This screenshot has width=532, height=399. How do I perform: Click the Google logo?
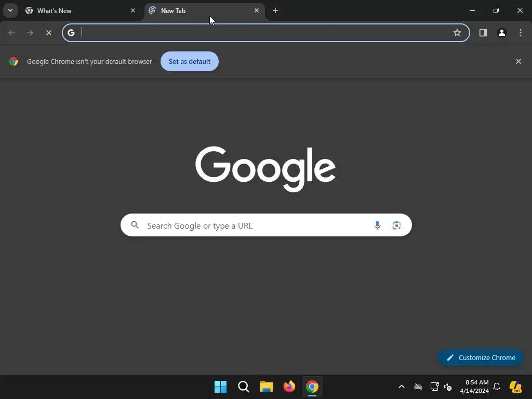(x=265, y=169)
